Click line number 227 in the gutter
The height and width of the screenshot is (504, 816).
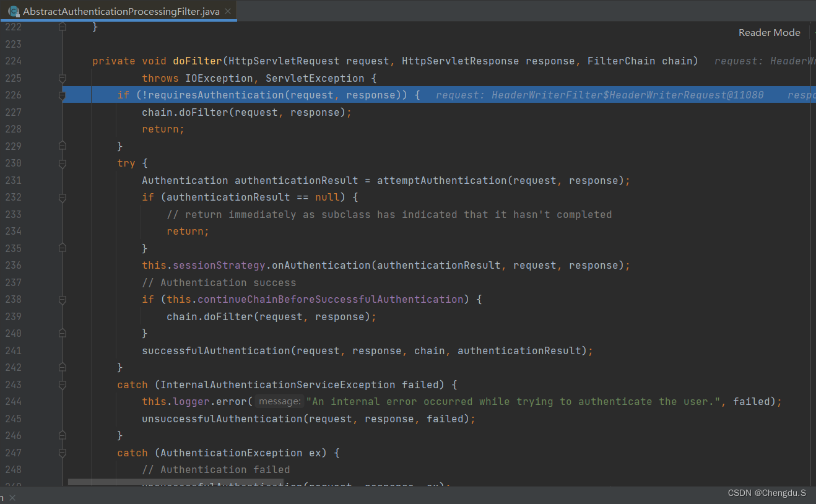[13, 112]
